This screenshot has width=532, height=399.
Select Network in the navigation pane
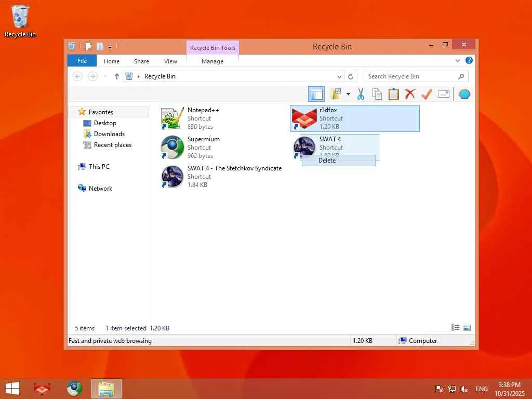(100, 188)
